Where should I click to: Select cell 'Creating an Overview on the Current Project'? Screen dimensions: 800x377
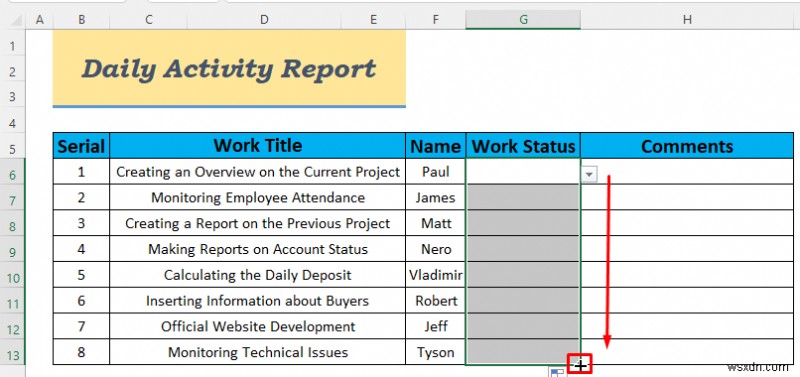click(x=258, y=172)
